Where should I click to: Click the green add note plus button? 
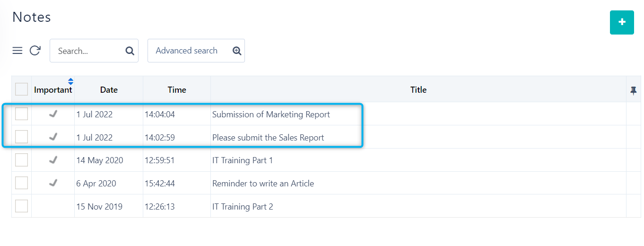[x=621, y=22]
